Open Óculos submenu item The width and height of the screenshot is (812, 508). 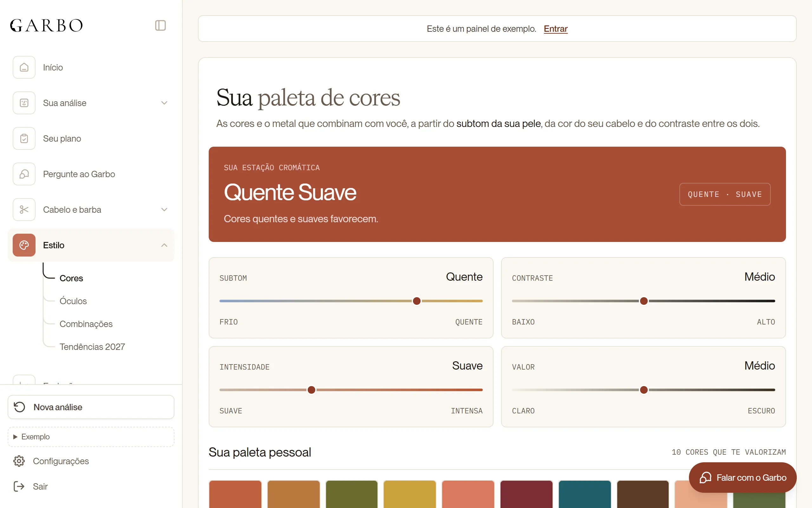click(73, 301)
